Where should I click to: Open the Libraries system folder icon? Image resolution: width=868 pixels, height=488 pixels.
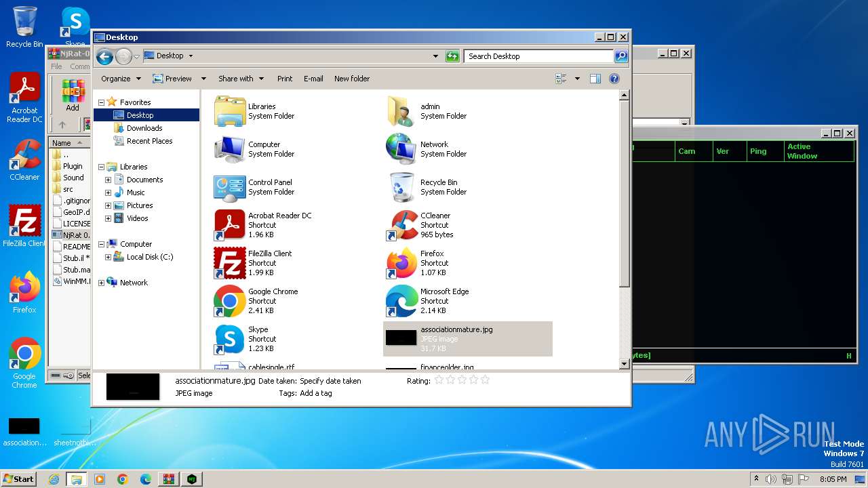230,111
